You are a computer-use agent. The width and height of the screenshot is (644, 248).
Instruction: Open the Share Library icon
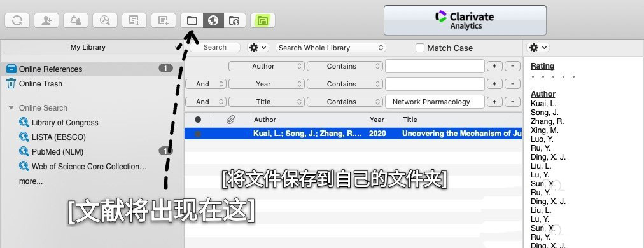pos(46,20)
